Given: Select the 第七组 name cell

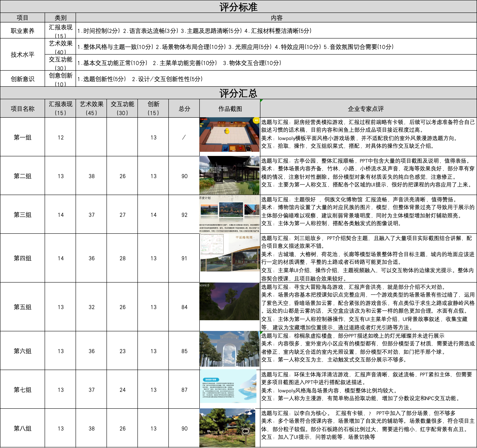Looking at the screenshot, I should tap(23, 389).
